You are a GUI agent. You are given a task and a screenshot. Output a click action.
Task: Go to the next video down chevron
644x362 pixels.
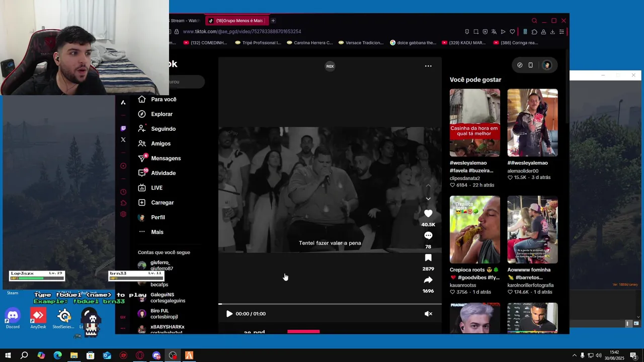click(428, 199)
